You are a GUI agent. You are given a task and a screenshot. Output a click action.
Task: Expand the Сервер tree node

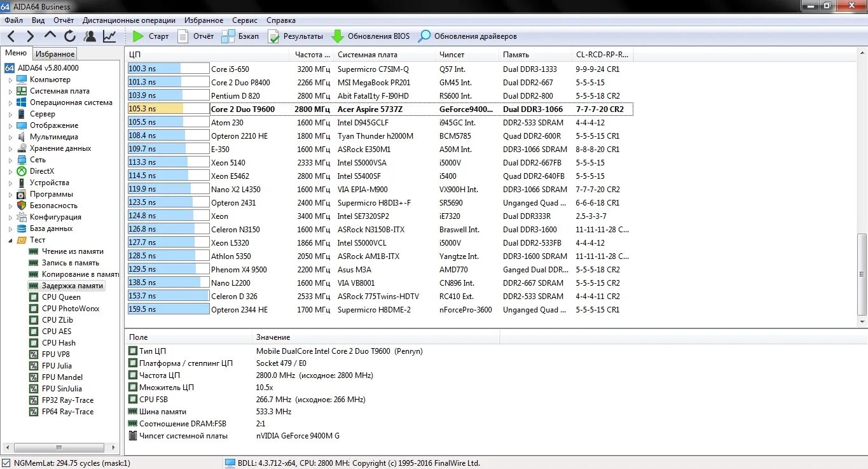pyautogui.click(x=10, y=115)
